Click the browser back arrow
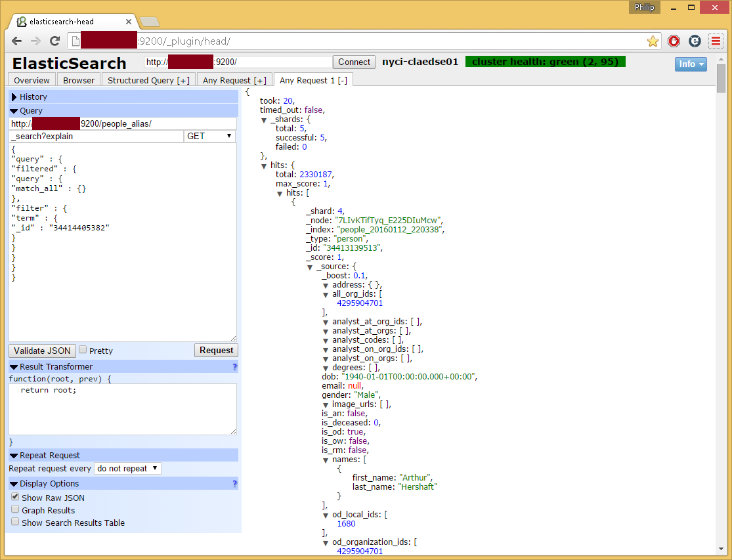The width and height of the screenshot is (732, 560). 17,41
